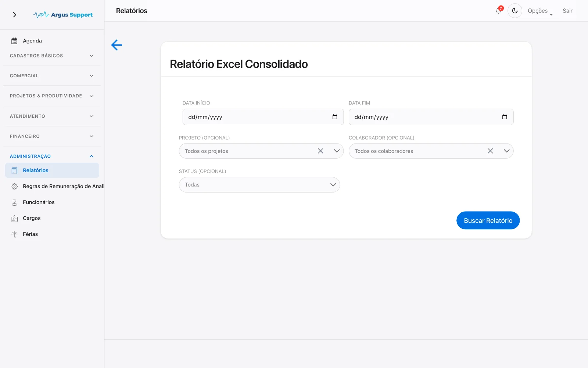588x368 pixels.
Task: Click the Data Início date field
Action: click(x=263, y=117)
